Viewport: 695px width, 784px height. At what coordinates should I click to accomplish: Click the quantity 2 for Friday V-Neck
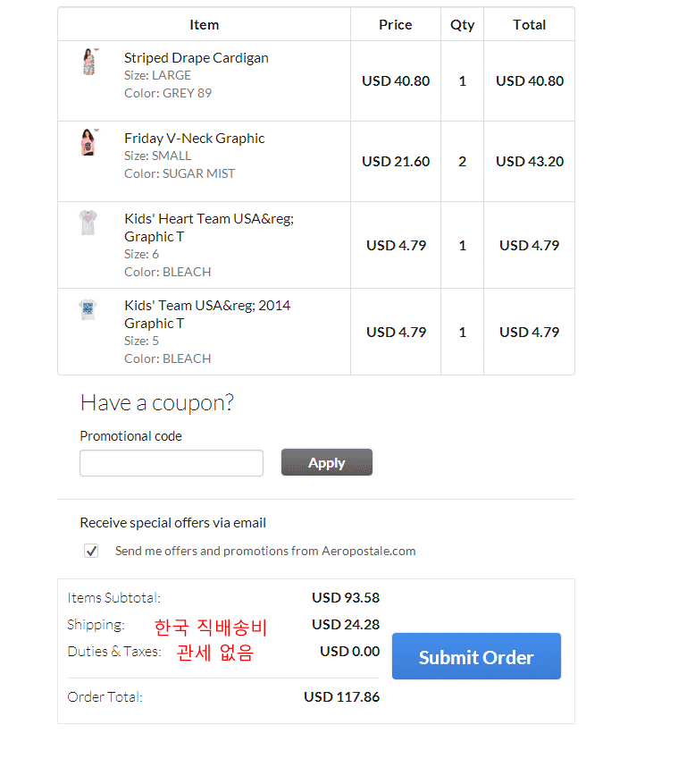(x=462, y=162)
